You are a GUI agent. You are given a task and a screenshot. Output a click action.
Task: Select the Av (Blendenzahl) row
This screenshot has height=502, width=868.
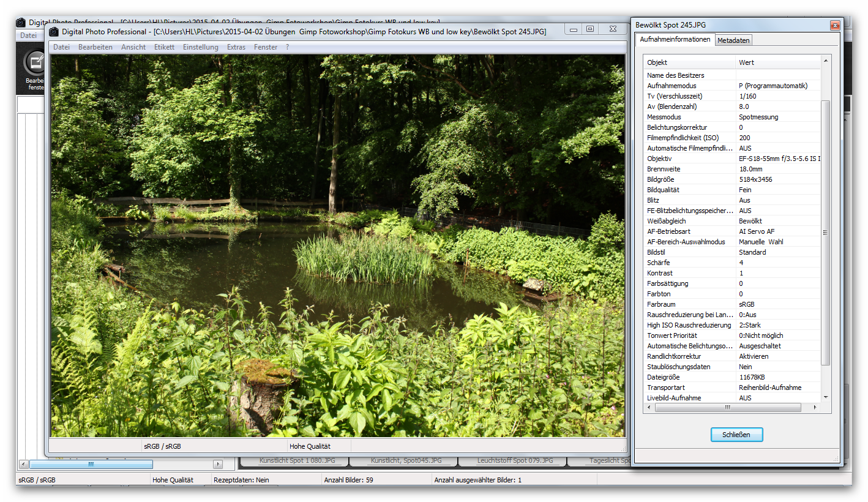point(731,107)
